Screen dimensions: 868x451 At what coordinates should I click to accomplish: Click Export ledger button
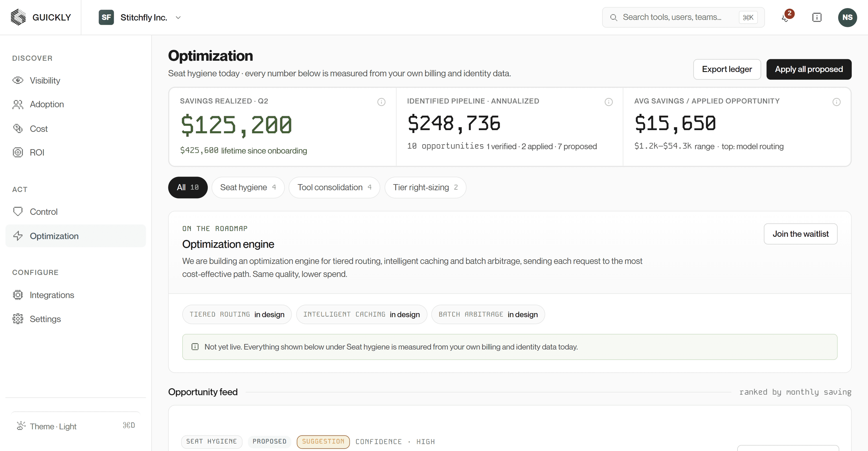click(727, 69)
